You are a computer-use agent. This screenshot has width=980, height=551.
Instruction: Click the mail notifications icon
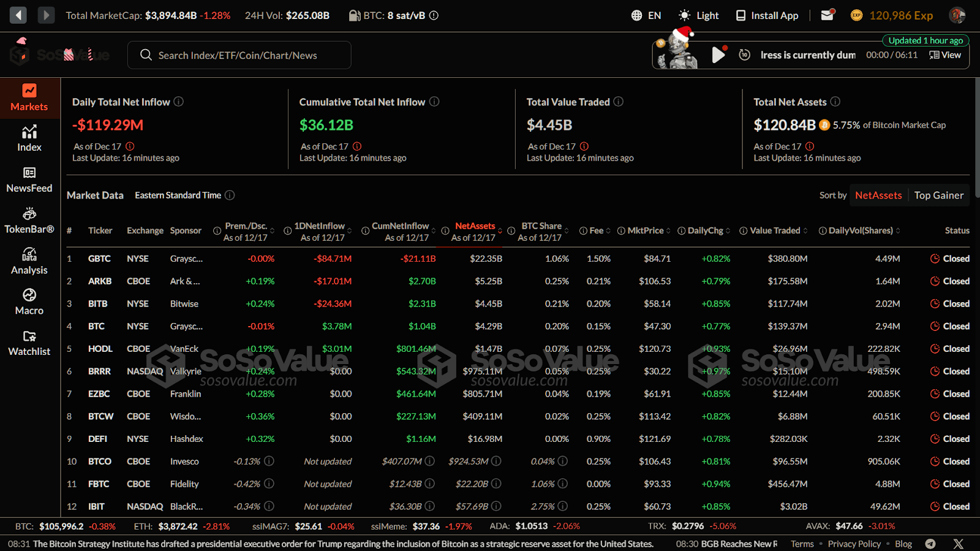click(x=827, y=15)
